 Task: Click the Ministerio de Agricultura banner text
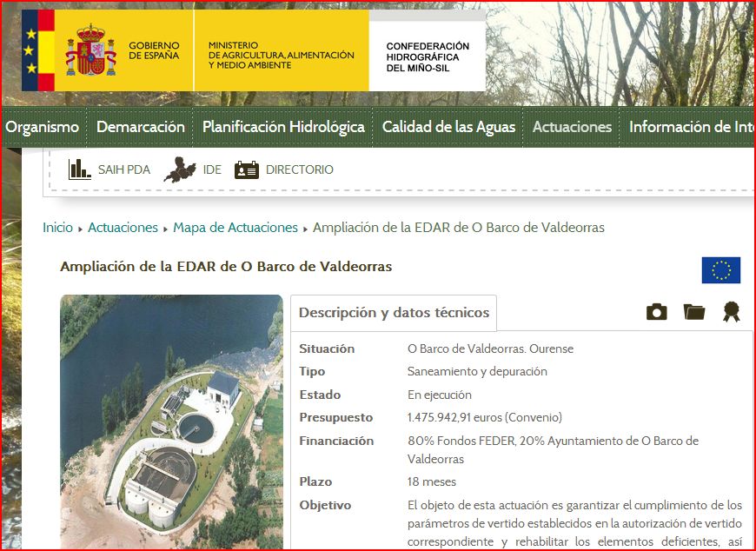[x=281, y=55]
